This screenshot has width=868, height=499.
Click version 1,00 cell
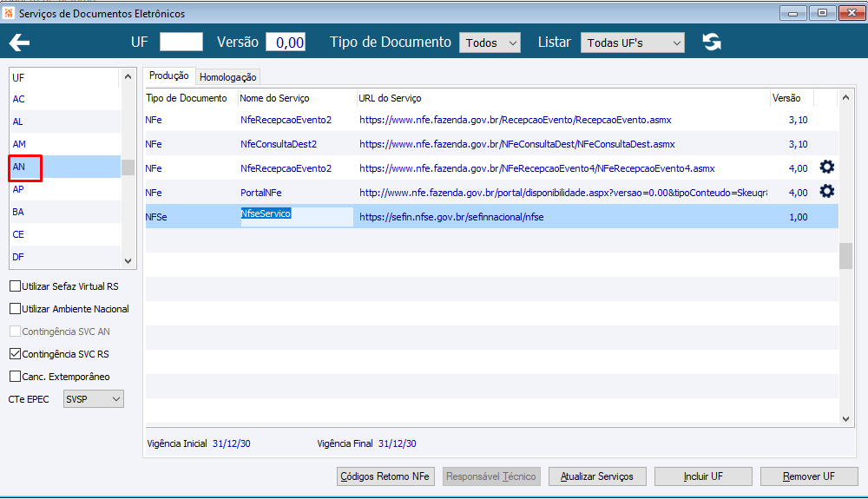pyautogui.click(x=799, y=217)
